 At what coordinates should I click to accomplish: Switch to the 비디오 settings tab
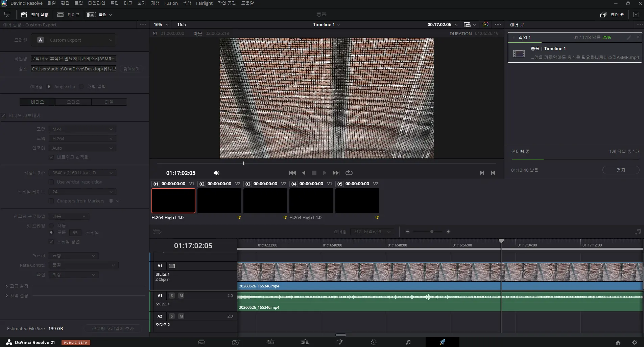click(x=38, y=102)
